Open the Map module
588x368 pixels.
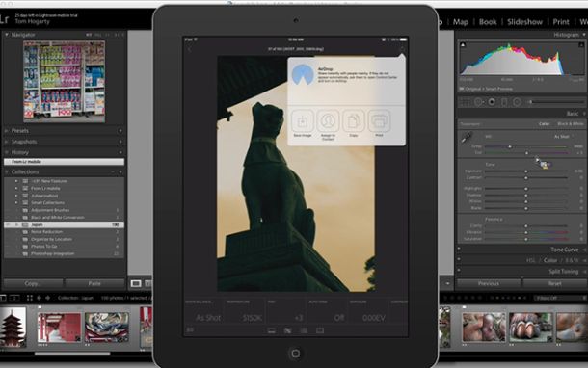[461, 22]
